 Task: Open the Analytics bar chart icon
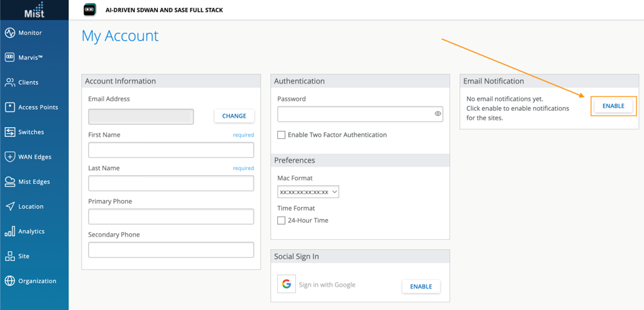pyautogui.click(x=10, y=231)
